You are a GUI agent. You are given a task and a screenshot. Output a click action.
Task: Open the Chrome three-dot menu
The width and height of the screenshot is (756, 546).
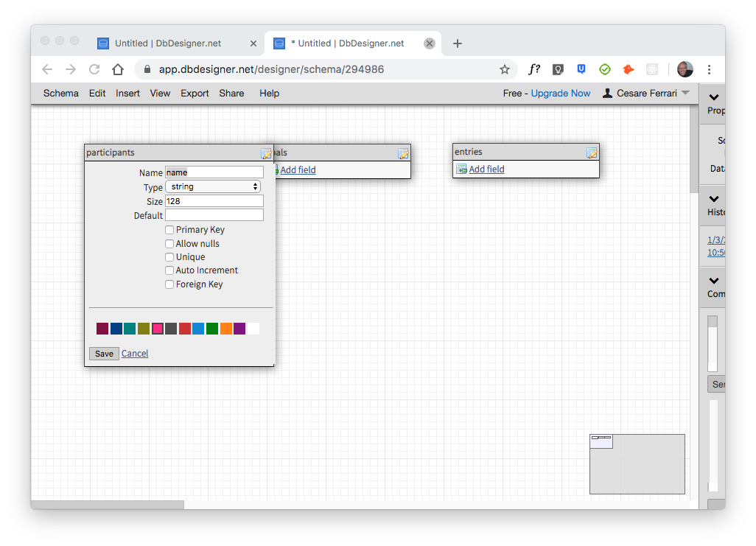pos(709,69)
